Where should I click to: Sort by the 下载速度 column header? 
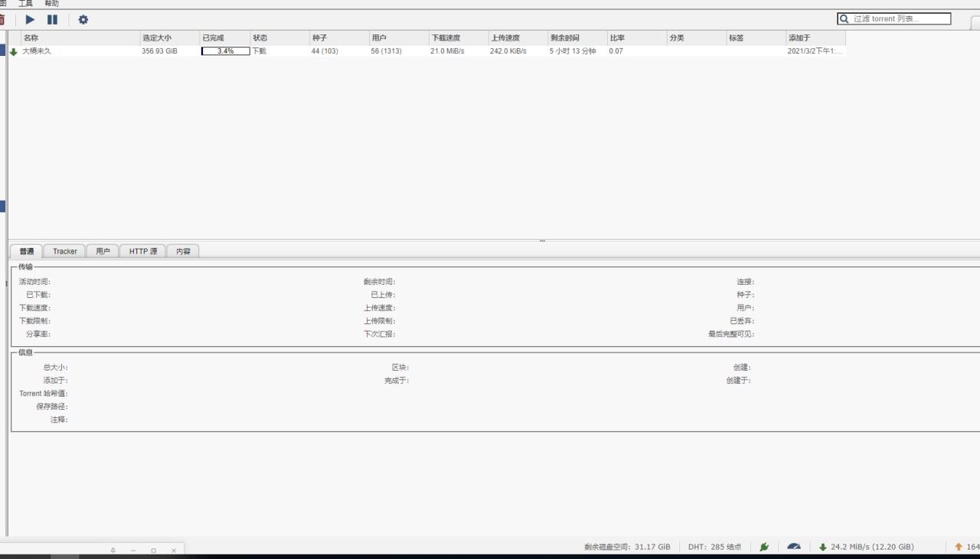click(x=459, y=38)
